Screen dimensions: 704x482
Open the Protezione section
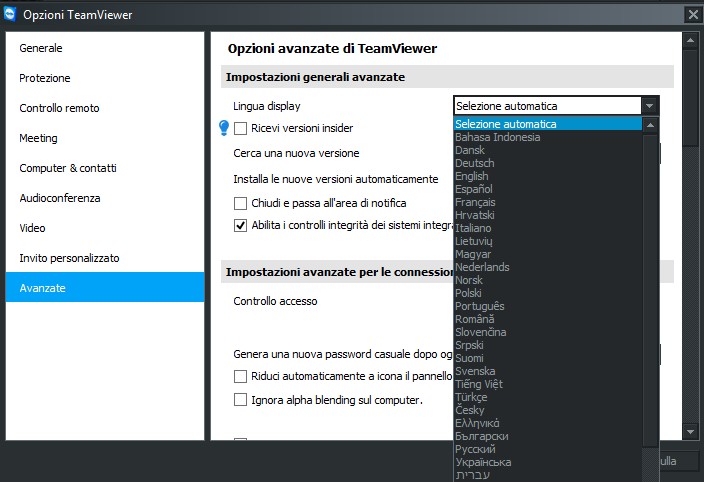coord(105,78)
